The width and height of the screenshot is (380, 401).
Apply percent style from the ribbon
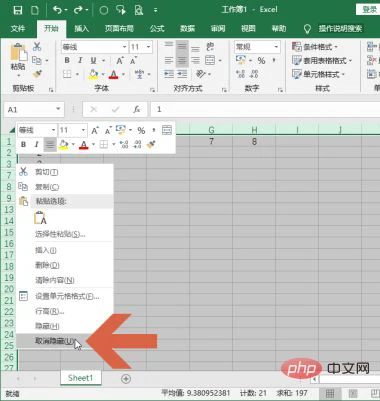pos(261,60)
